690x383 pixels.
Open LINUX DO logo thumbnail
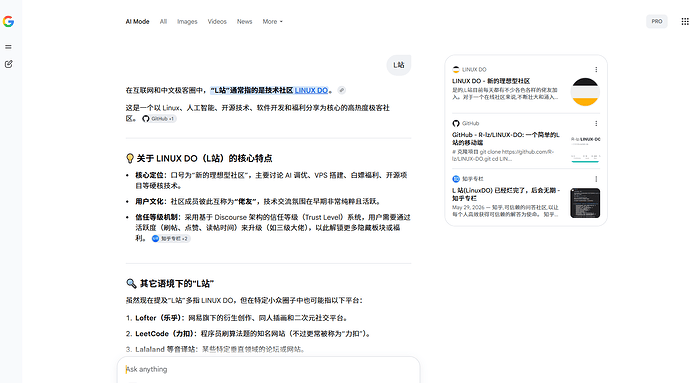(x=585, y=92)
